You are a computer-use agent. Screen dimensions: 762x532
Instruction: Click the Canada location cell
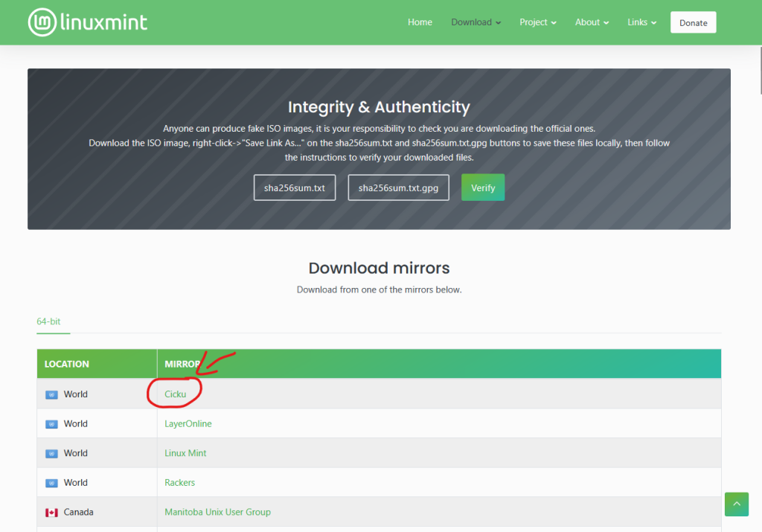coord(97,512)
